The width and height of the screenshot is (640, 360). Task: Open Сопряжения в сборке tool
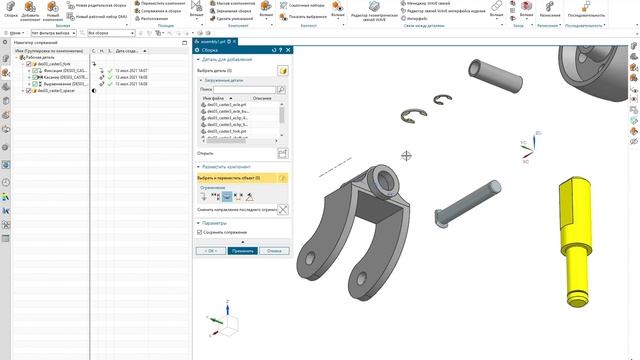pos(158,11)
